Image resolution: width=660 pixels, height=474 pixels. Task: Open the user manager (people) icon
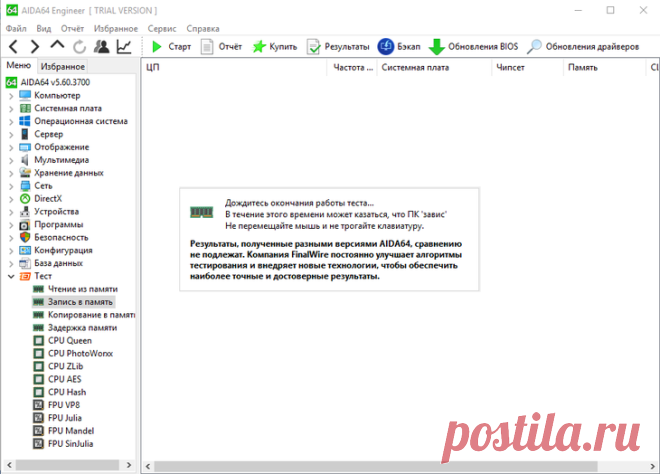coord(101,46)
